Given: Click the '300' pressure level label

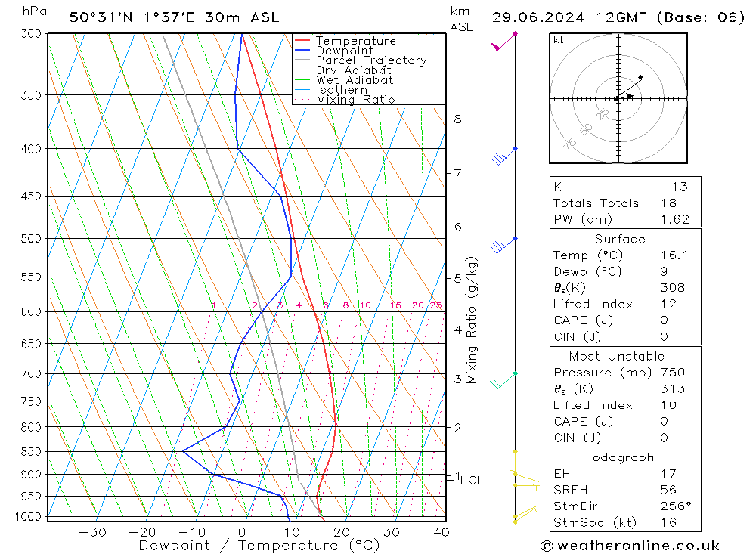Looking at the screenshot, I should 31,33.
